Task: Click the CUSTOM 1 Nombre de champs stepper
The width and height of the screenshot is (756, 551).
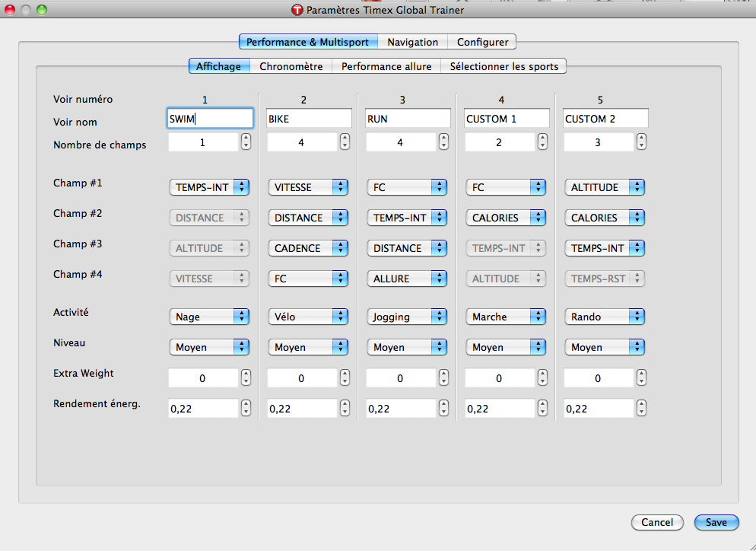Action: pos(542,142)
